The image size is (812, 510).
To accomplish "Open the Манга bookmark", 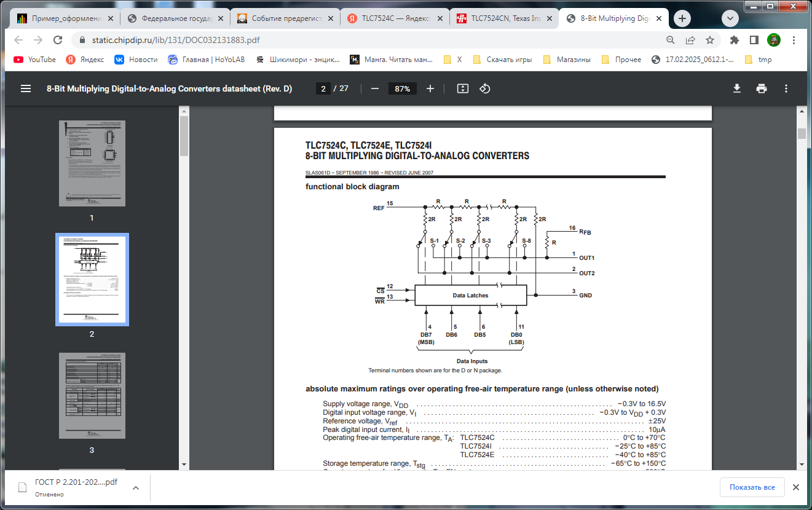I will click(x=392, y=60).
